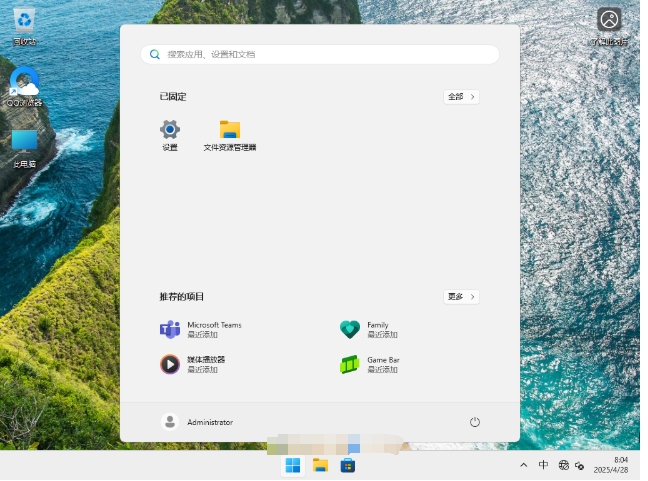Toggle the Windows Start button
Viewport: 648px width, 481px height.
[293, 465]
